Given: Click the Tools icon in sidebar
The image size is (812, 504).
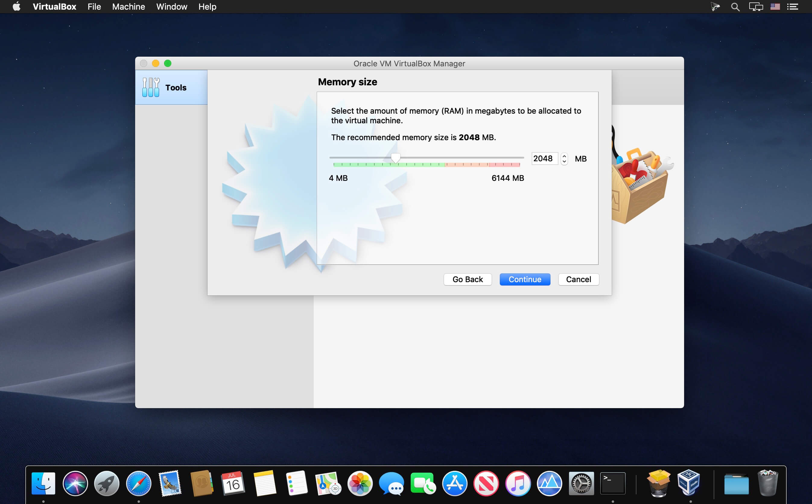Looking at the screenshot, I should coord(151,87).
